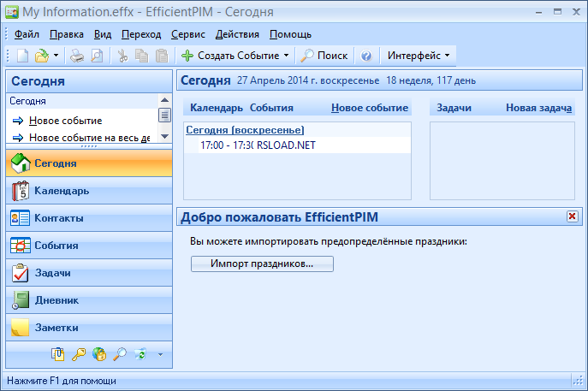Screen dimensions: 588x391
Task: Select События in the navigation pane
Action: 89,246
